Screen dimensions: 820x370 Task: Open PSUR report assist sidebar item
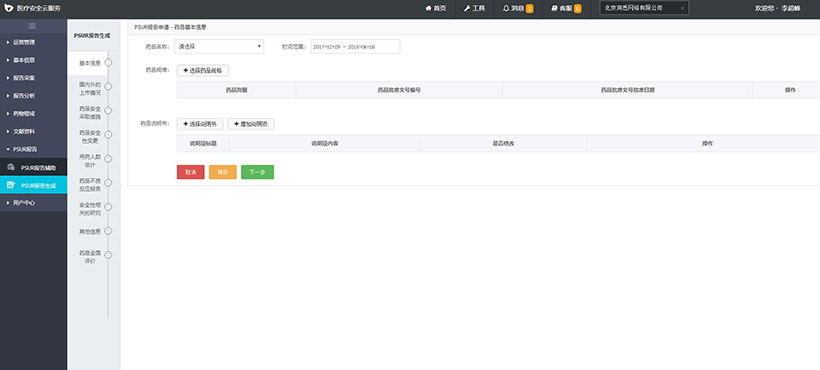pyautogui.click(x=33, y=168)
